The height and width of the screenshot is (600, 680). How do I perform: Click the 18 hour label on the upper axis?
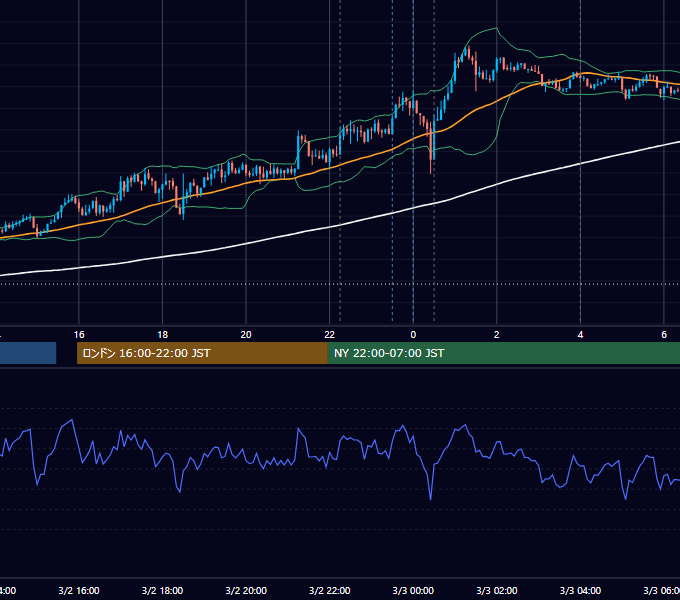[163, 335]
